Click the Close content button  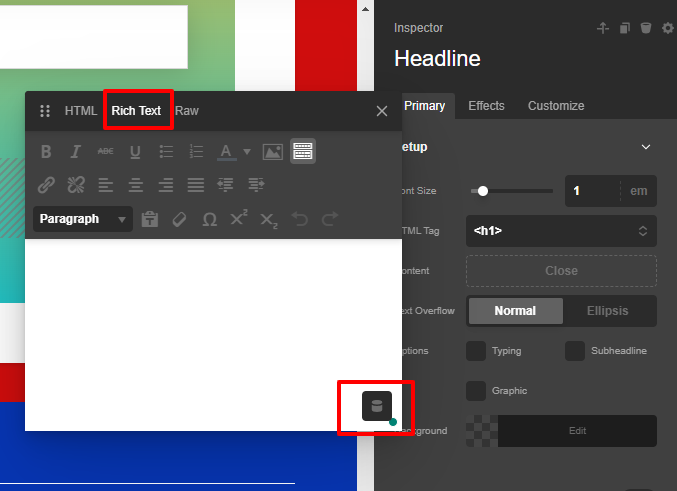pos(561,271)
